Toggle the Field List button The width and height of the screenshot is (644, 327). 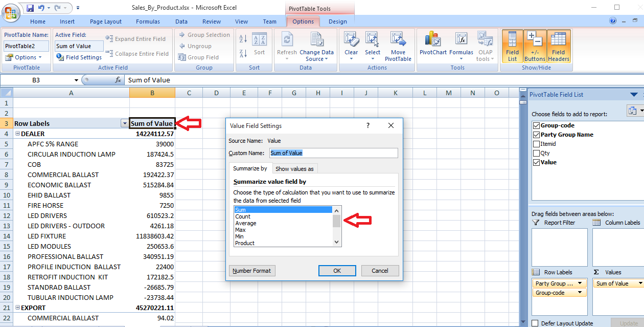(512, 46)
